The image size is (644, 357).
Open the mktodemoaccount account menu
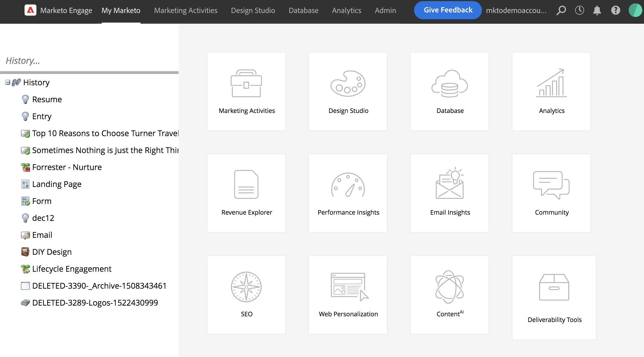516,10
